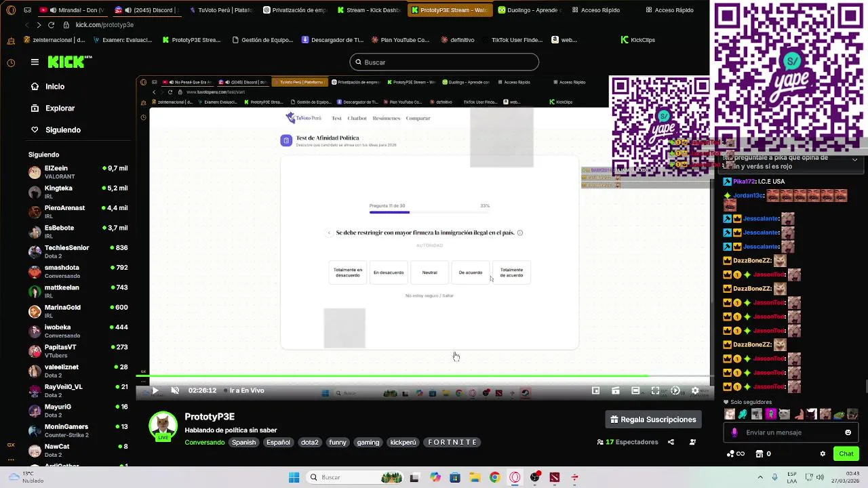Viewport: 868px width, 488px height.
Task: Open ElZeein channel from following list
Action: (x=78, y=172)
